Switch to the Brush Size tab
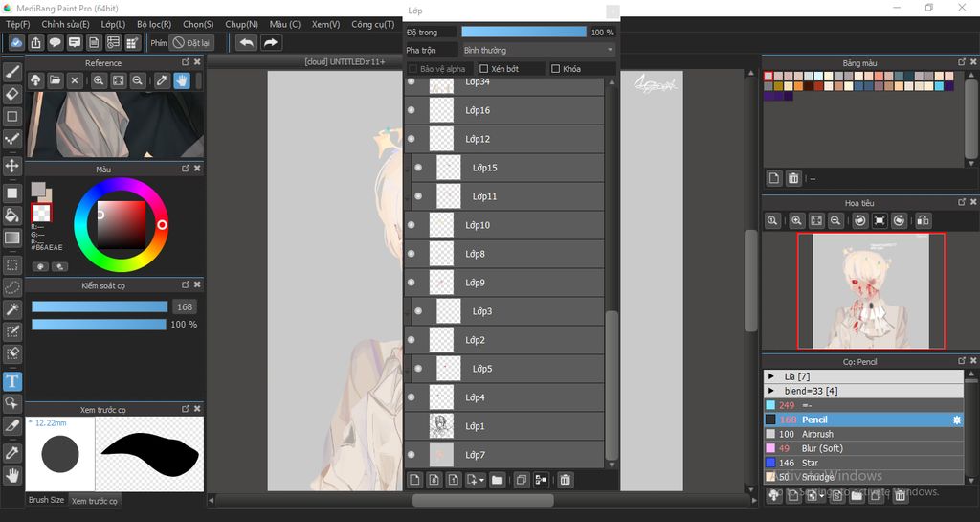The height and width of the screenshot is (522, 980). coord(46,500)
